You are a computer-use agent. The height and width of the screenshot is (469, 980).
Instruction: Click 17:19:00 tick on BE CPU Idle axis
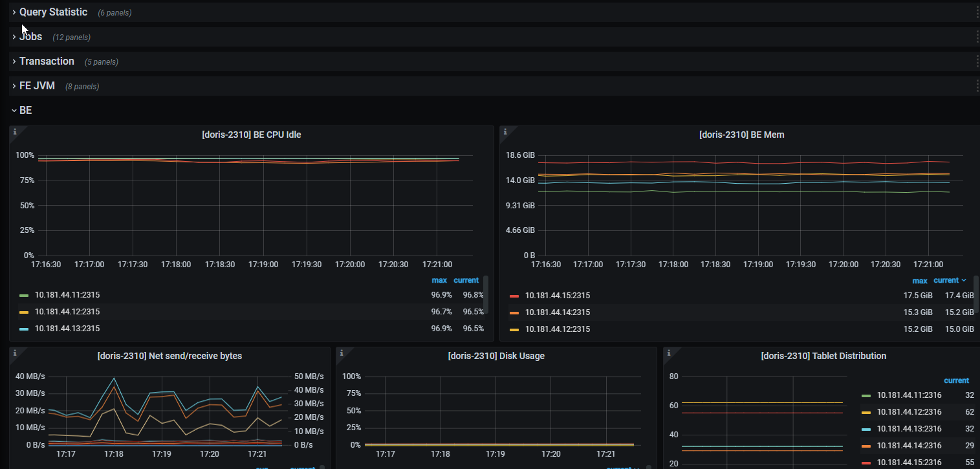coord(264,265)
